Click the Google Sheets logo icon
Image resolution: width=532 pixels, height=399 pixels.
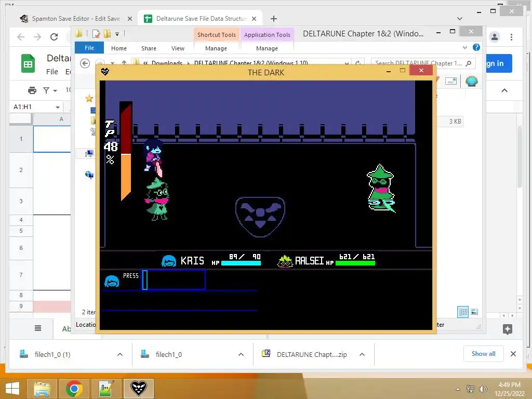pyautogui.click(x=28, y=63)
